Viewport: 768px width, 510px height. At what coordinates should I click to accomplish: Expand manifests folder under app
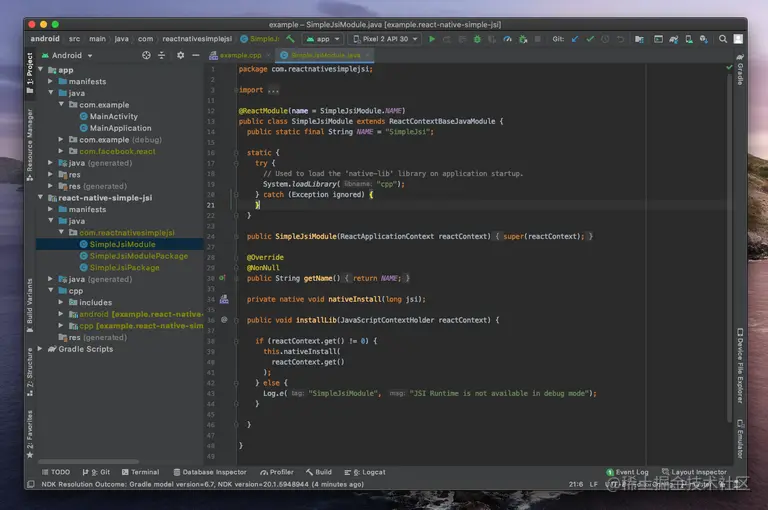[50, 81]
